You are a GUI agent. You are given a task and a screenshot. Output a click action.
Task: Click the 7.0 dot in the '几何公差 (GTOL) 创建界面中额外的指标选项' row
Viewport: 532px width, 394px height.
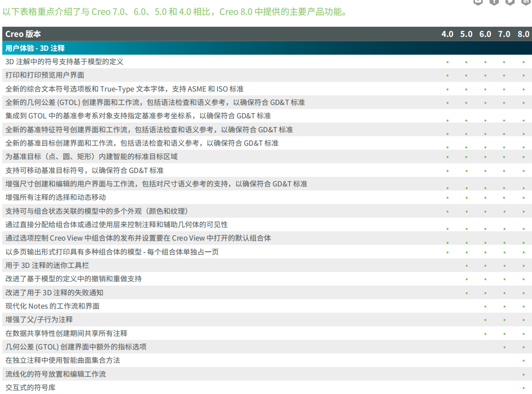(x=504, y=347)
